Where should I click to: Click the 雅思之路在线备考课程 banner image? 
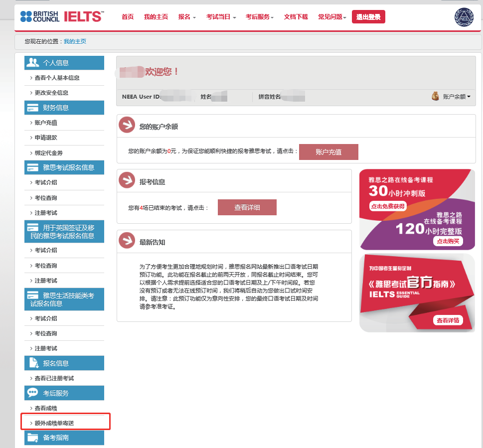point(417,209)
